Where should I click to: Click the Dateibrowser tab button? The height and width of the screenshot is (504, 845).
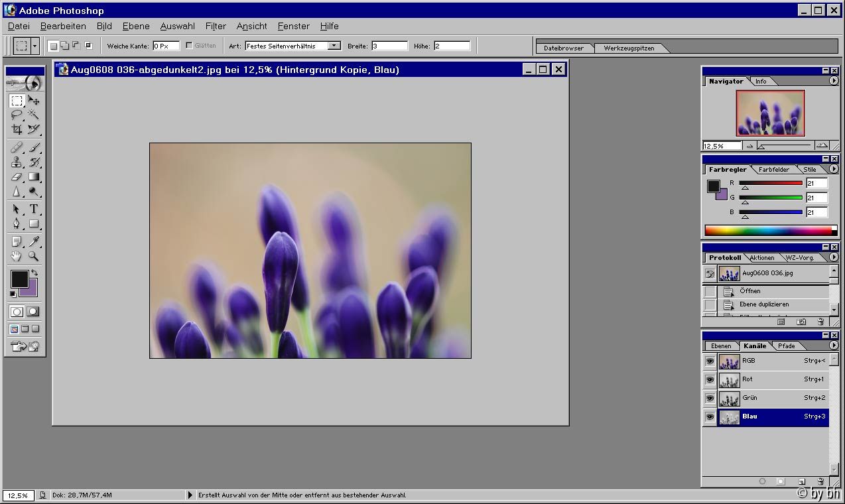pyautogui.click(x=564, y=48)
